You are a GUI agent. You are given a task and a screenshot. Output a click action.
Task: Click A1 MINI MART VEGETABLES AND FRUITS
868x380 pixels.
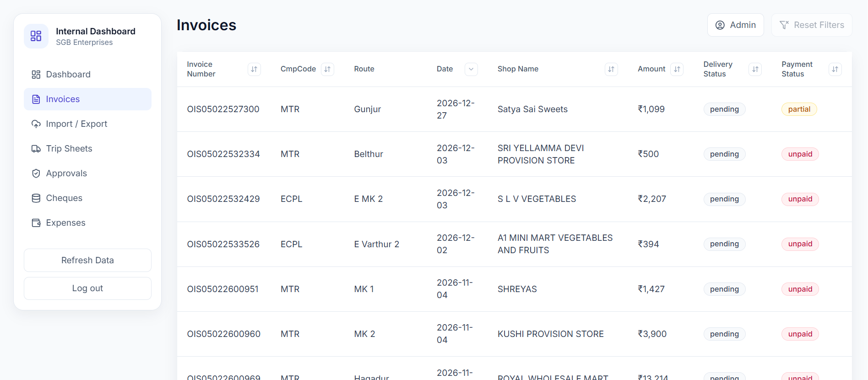pyautogui.click(x=555, y=244)
